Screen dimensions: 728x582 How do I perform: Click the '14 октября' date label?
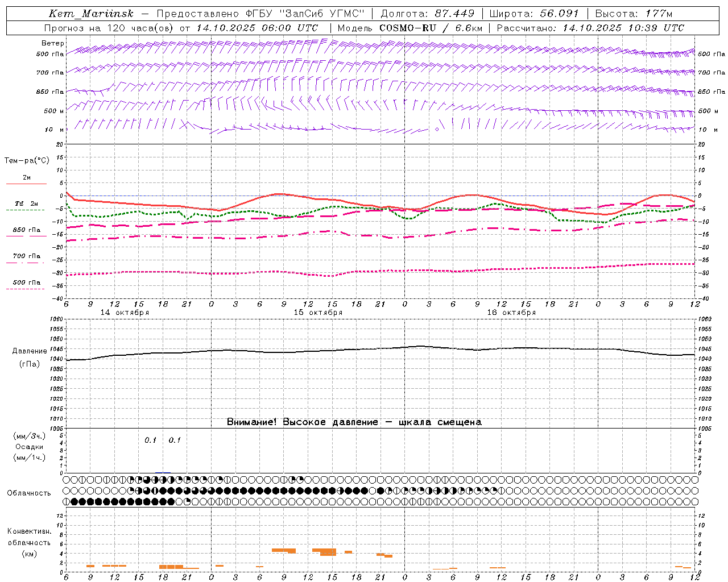pyautogui.click(x=125, y=313)
